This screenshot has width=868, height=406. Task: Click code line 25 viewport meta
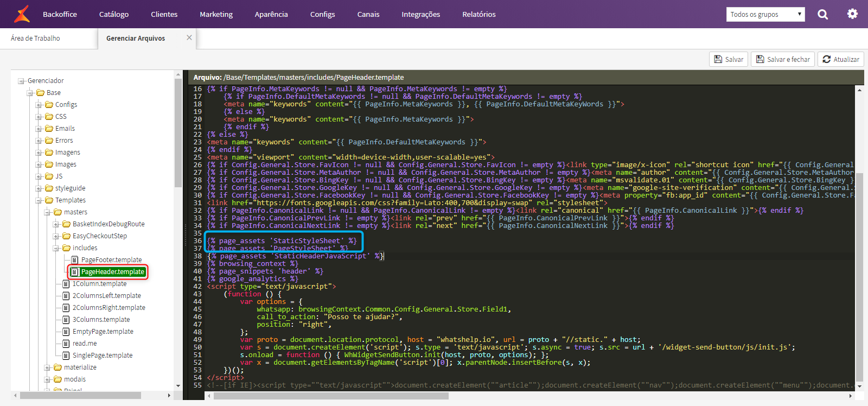[x=350, y=157]
